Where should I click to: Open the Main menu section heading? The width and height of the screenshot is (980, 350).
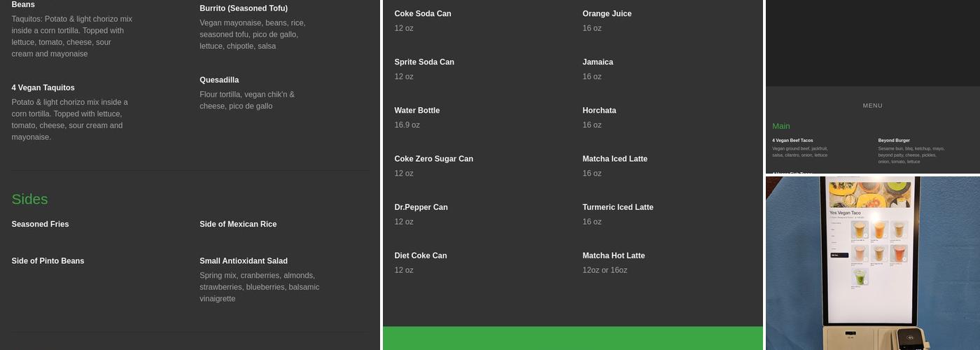click(x=781, y=126)
